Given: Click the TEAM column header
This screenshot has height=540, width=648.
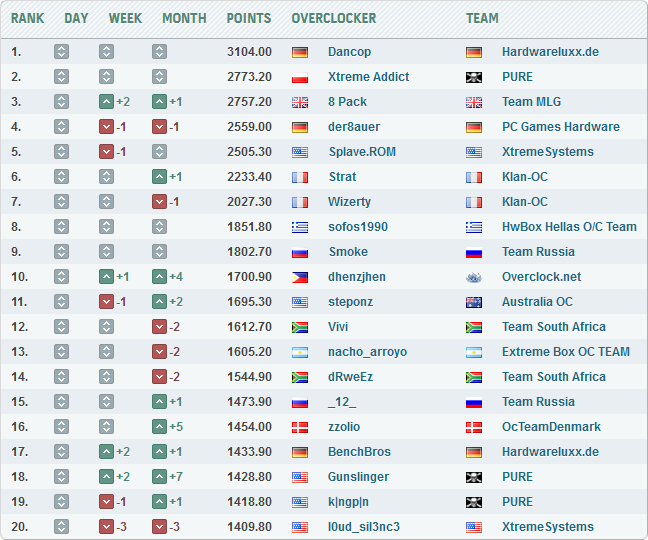Looking at the screenshot, I should [482, 18].
